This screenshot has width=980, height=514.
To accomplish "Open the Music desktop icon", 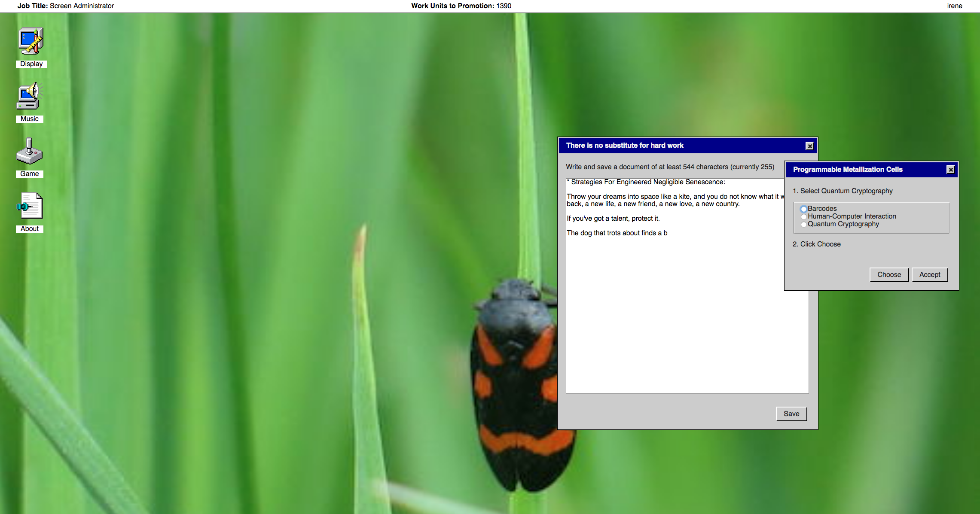I will [x=29, y=96].
